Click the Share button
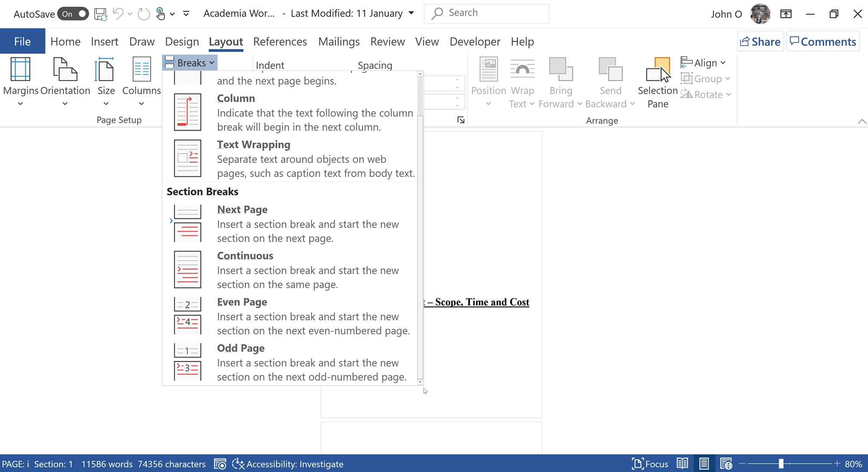Screen dimensions: 868x472 tap(760, 41)
